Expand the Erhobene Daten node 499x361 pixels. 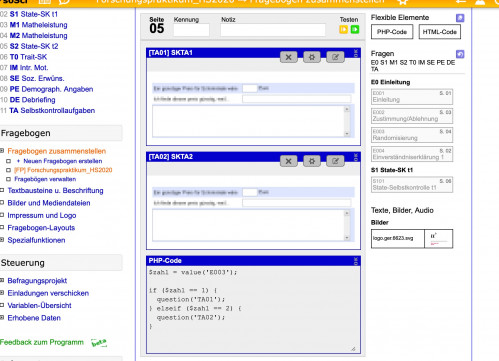[2, 318]
